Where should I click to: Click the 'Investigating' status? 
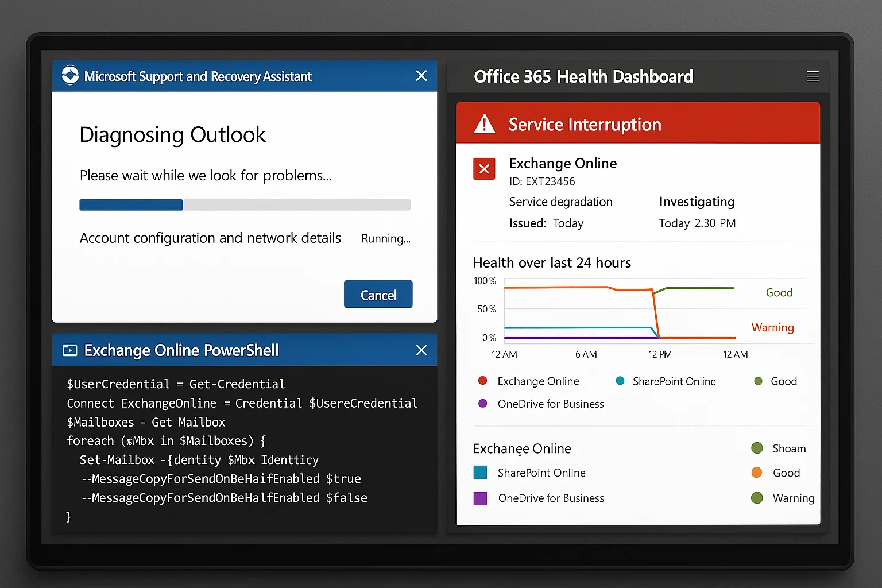point(697,202)
